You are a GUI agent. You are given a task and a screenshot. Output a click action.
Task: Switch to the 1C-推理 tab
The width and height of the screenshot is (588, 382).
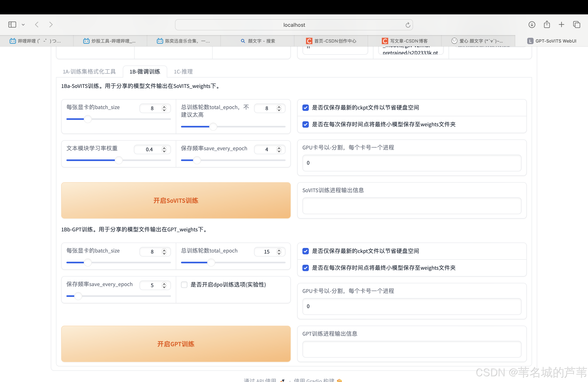(183, 72)
